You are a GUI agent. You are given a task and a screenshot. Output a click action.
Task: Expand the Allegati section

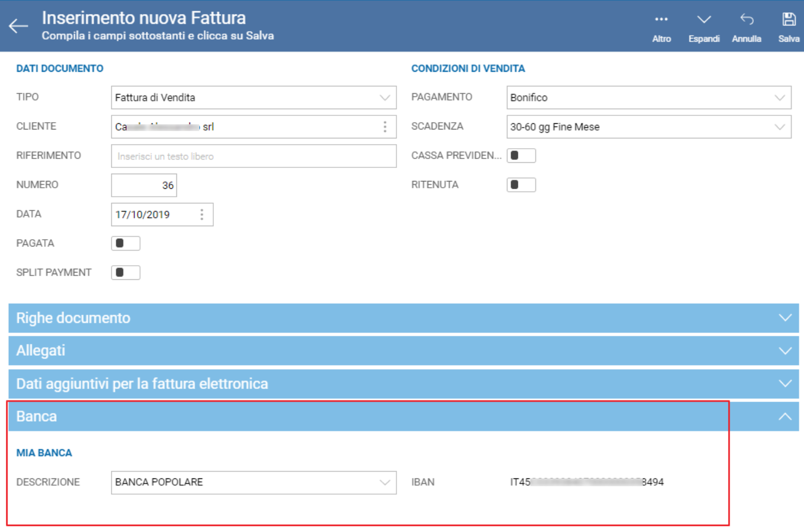coord(403,351)
